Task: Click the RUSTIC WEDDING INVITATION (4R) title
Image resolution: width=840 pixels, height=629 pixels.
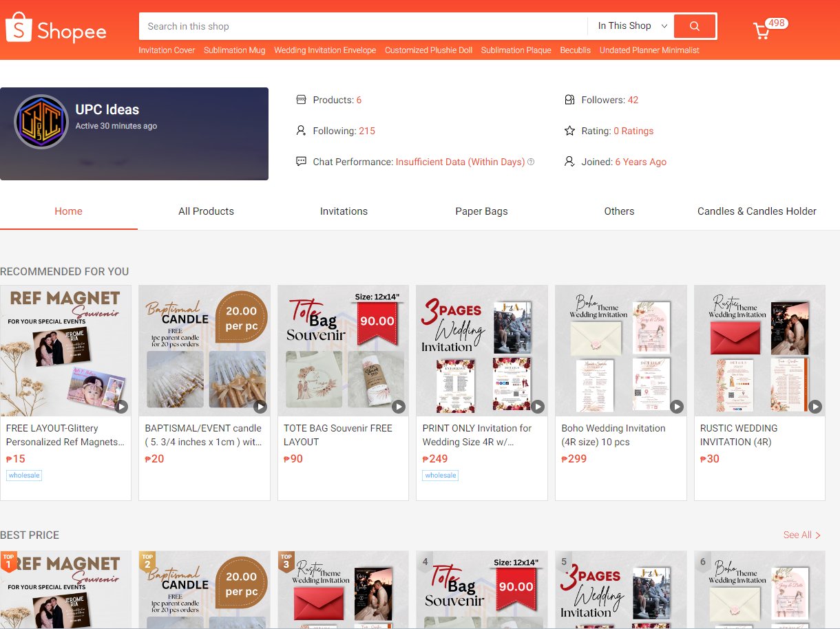Action: (739, 435)
